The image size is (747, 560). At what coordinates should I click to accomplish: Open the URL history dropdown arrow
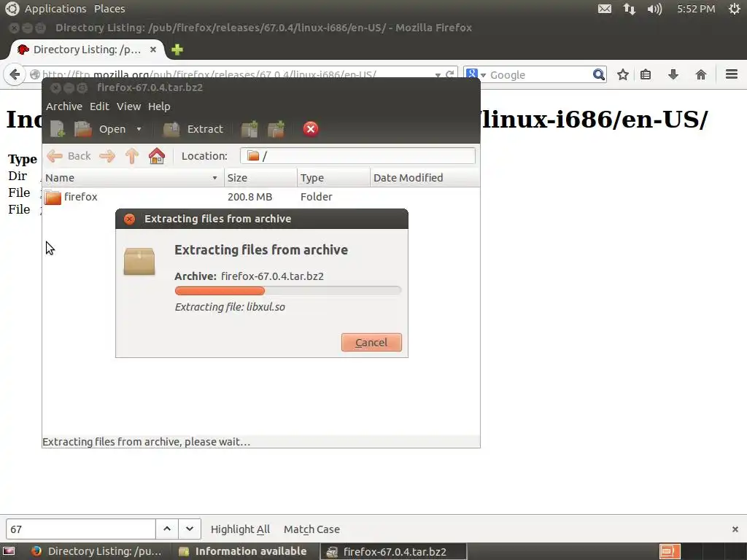pyautogui.click(x=438, y=75)
